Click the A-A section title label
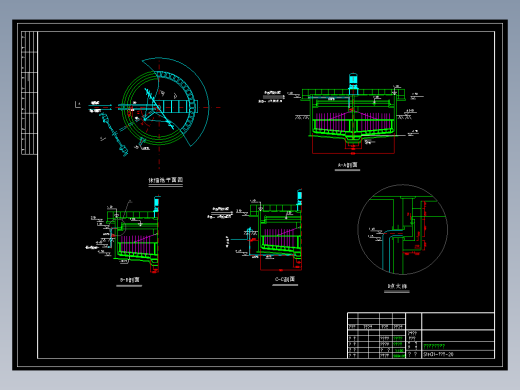This screenshot has height=390, width=520. coord(347,165)
